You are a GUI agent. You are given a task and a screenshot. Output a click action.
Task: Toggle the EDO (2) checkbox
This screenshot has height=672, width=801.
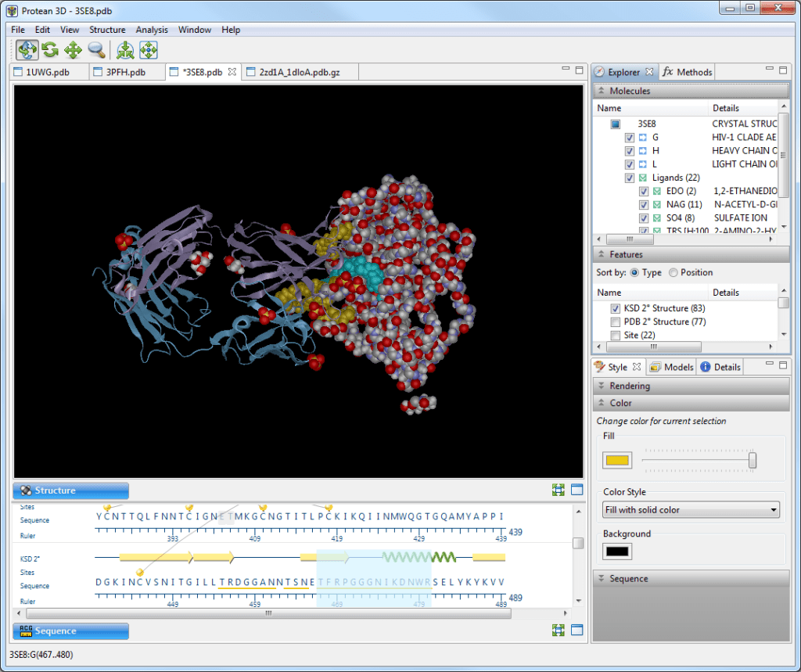tap(644, 191)
